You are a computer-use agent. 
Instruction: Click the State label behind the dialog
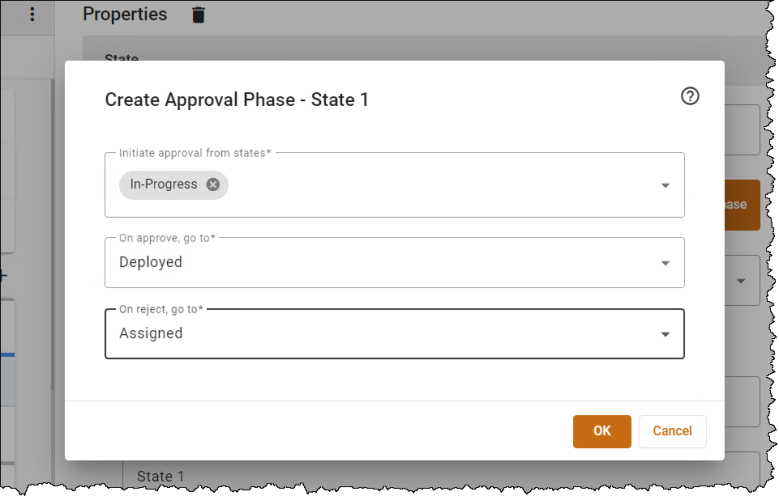tap(122, 57)
